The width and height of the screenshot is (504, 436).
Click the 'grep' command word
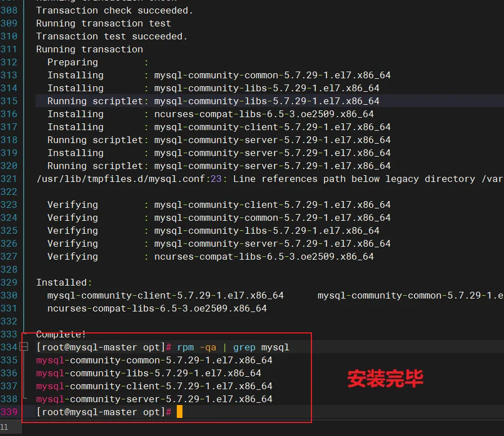click(x=244, y=347)
